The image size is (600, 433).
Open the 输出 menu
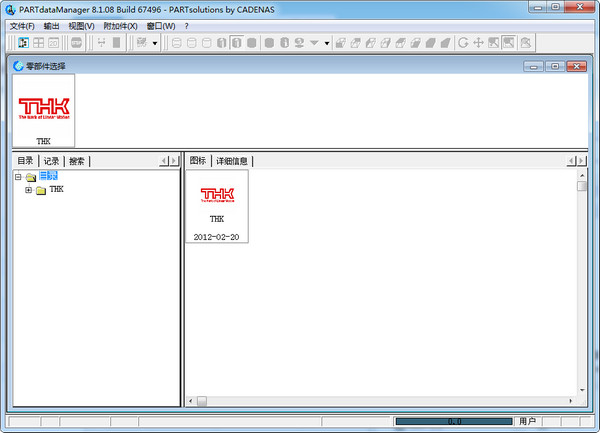pos(51,26)
